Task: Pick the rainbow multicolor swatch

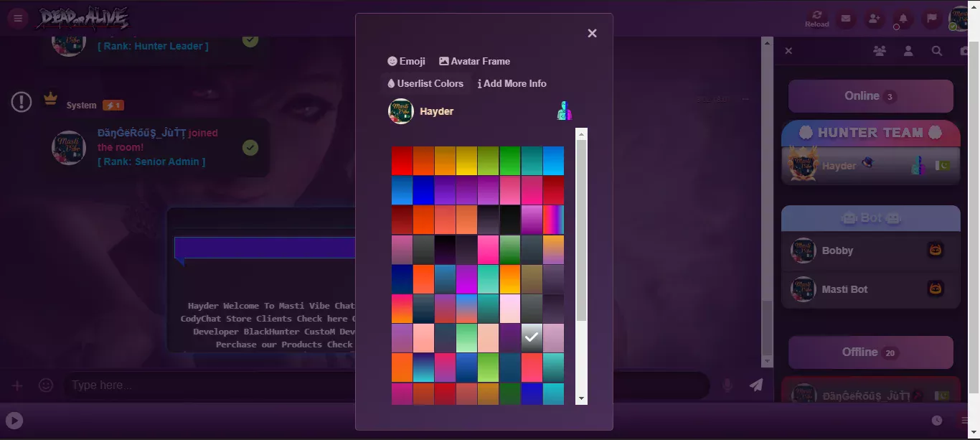Action: click(x=553, y=220)
